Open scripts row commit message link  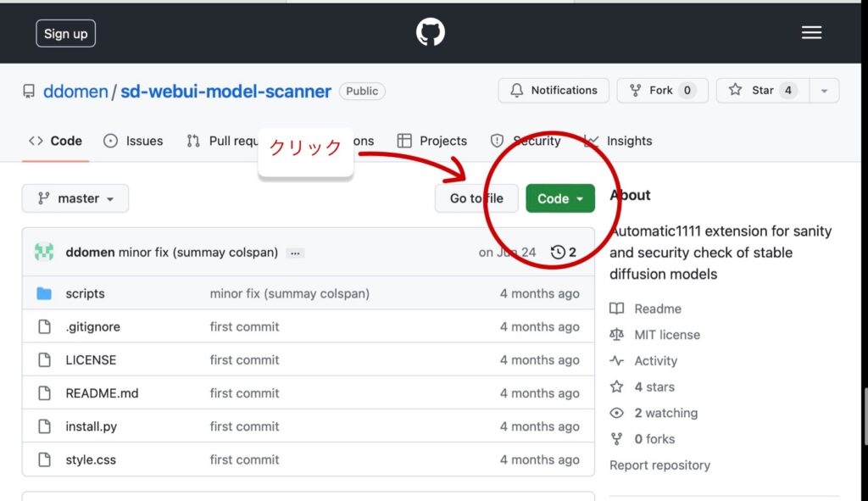(x=290, y=293)
